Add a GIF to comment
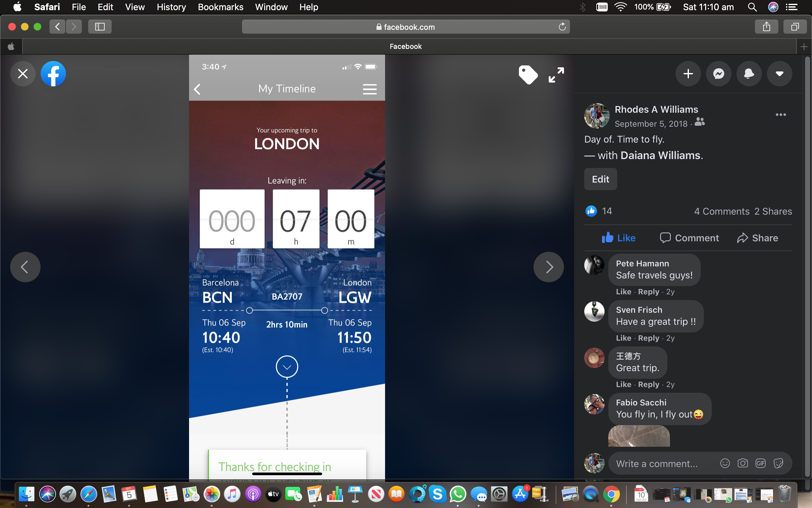 pyautogui.click(x=760, y=464)
